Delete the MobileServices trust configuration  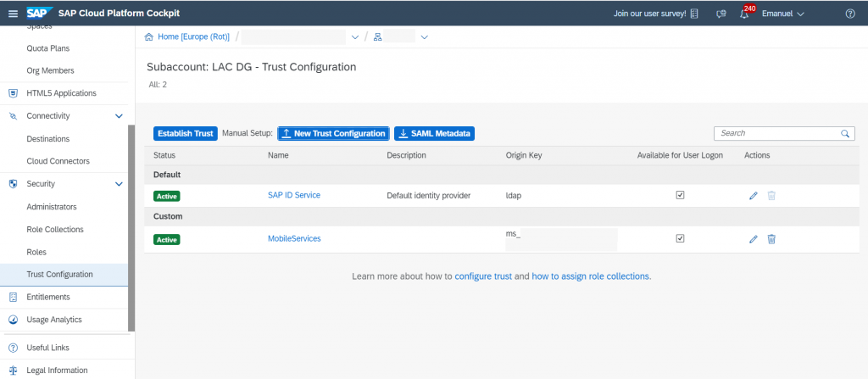[x=771, y=239]
